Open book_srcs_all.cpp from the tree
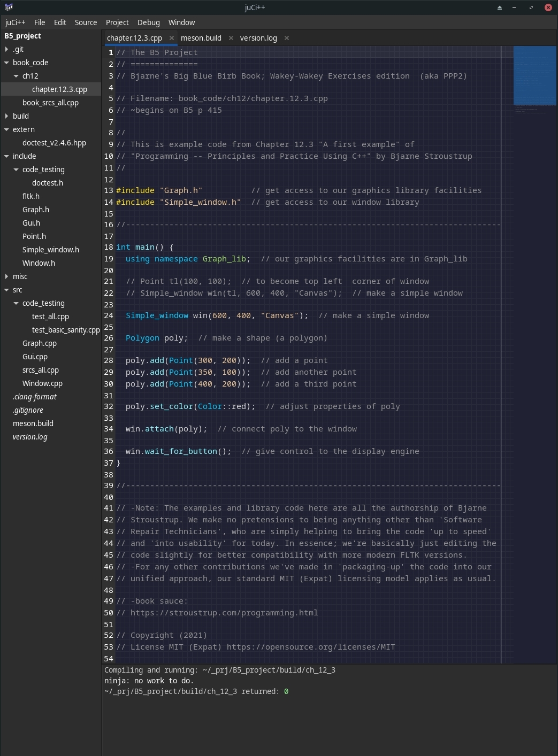558x756 pixels. (51, 103)
